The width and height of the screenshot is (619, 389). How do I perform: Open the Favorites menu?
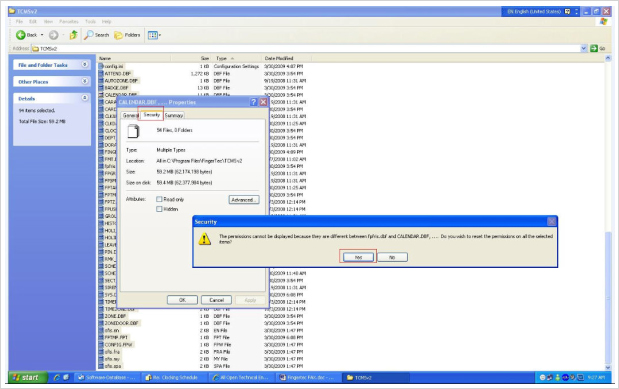(69, 21)
